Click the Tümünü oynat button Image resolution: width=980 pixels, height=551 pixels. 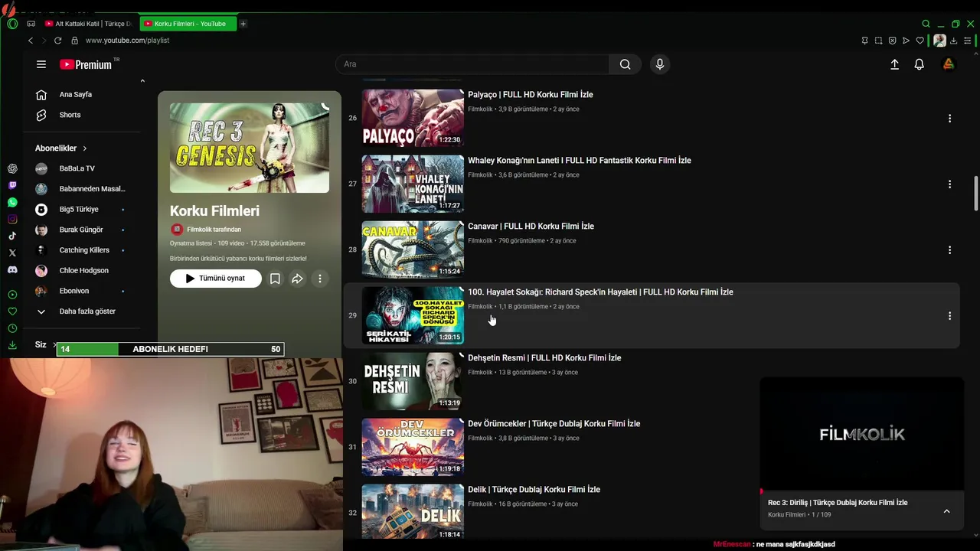[216, 279]
